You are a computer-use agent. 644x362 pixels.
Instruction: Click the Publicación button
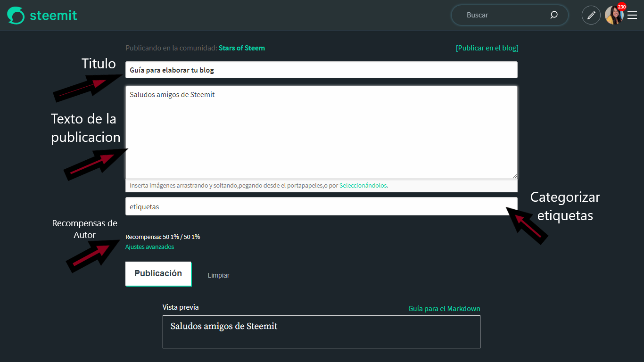click(158, 273)
